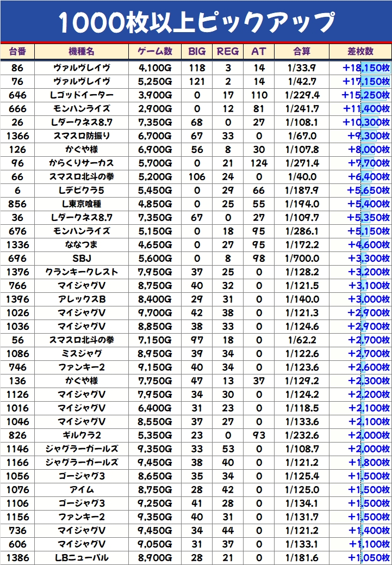Click the +6,400枚 value
This screenshot has height=565, width=392.
pyautogui.click(x=369, y=176)
